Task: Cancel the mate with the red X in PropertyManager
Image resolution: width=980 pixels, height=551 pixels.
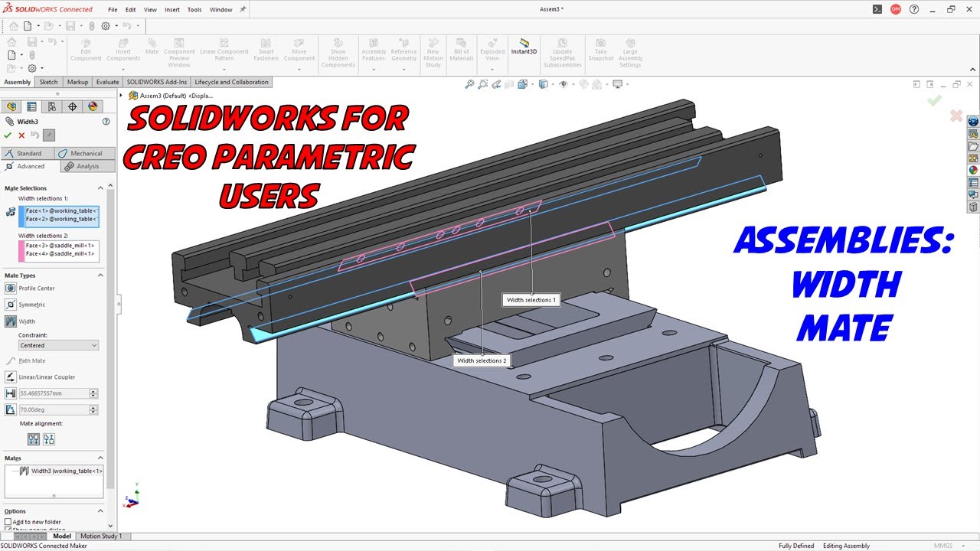Action: coord(21,135)
